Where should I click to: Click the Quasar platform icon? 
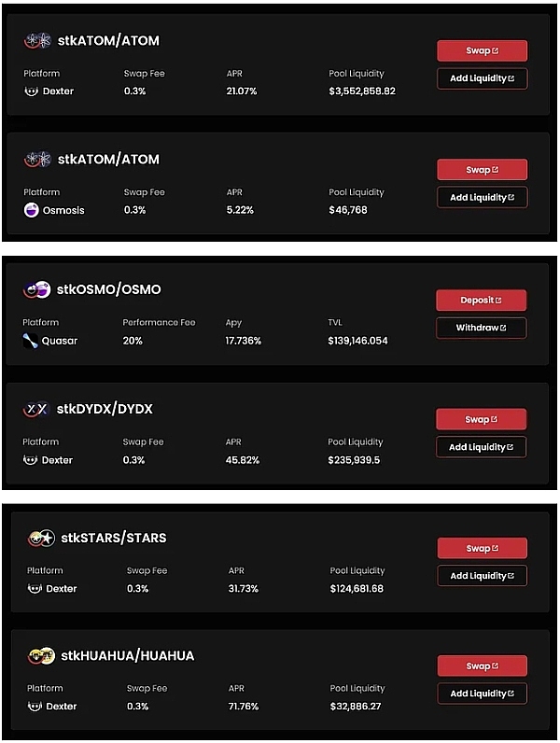tap(31, 341)
